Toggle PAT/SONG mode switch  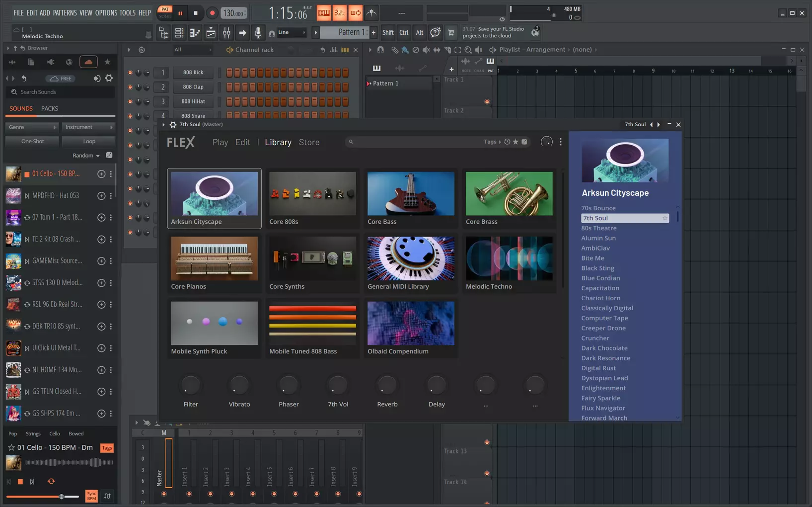click(165, 13)
